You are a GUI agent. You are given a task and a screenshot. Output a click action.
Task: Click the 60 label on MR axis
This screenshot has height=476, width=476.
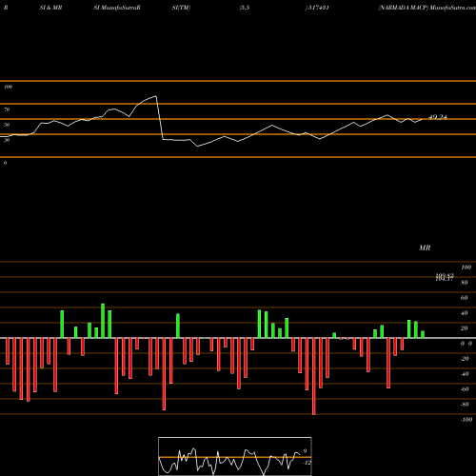pos(465,298)
